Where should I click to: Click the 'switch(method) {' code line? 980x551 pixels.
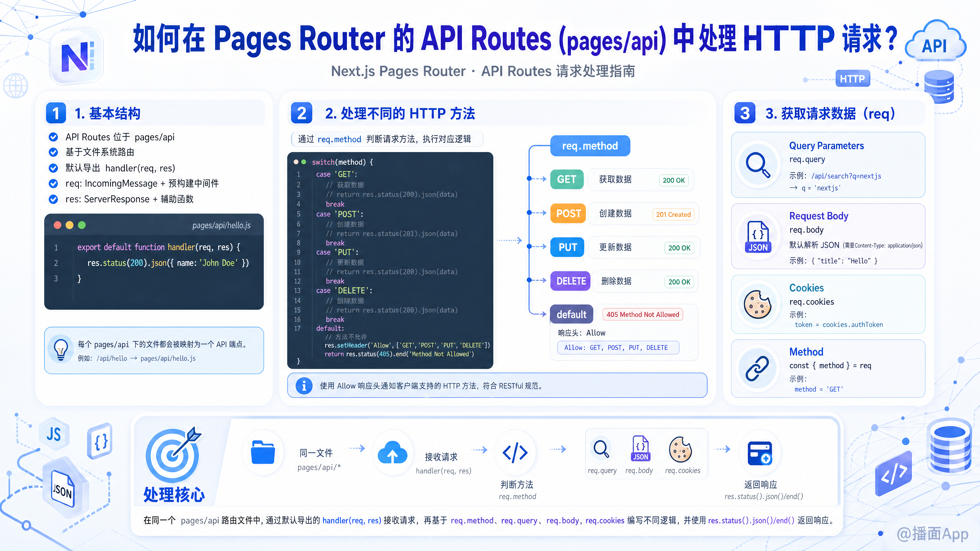click(x=342, y=162)
